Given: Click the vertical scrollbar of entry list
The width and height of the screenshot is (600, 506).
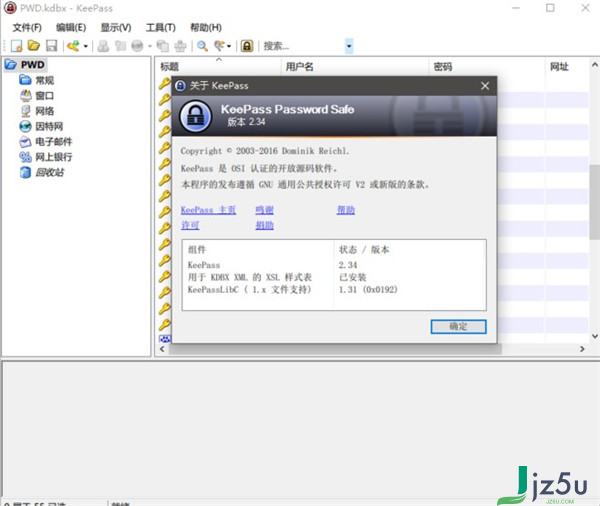Looking at the screenshot, I should [x=595, y=202].
